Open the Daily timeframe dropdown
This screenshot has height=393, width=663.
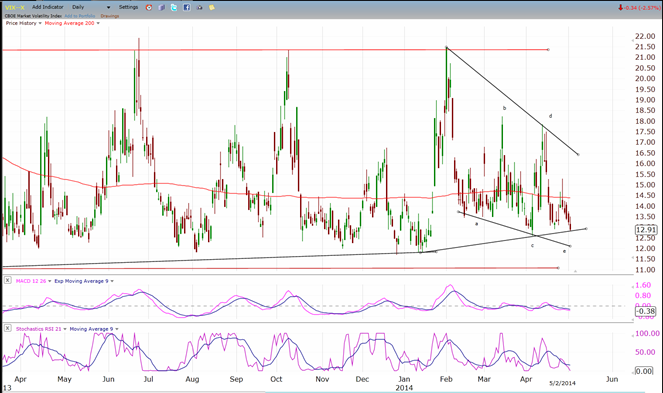91,7
